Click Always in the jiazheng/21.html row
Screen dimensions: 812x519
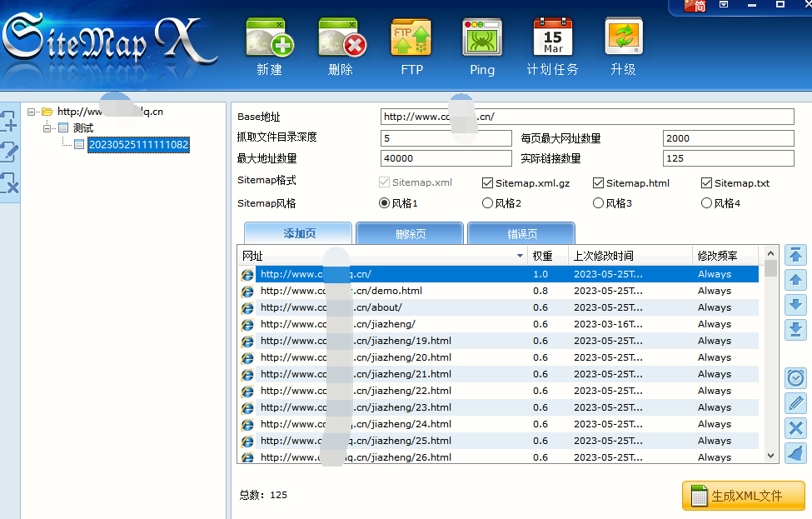pos(714,374)
